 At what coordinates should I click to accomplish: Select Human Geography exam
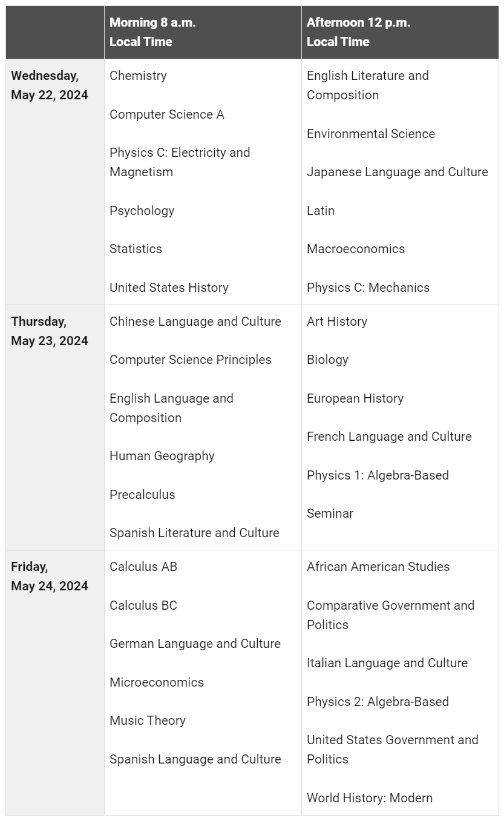[162, 456]
